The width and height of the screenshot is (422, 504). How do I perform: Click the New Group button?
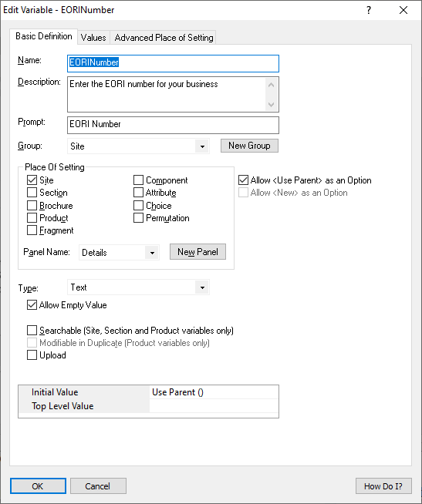pos(249,146)
